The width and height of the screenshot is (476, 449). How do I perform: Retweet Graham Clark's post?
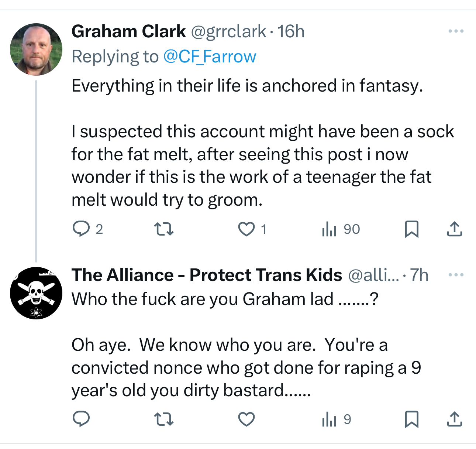click(163, 229)
